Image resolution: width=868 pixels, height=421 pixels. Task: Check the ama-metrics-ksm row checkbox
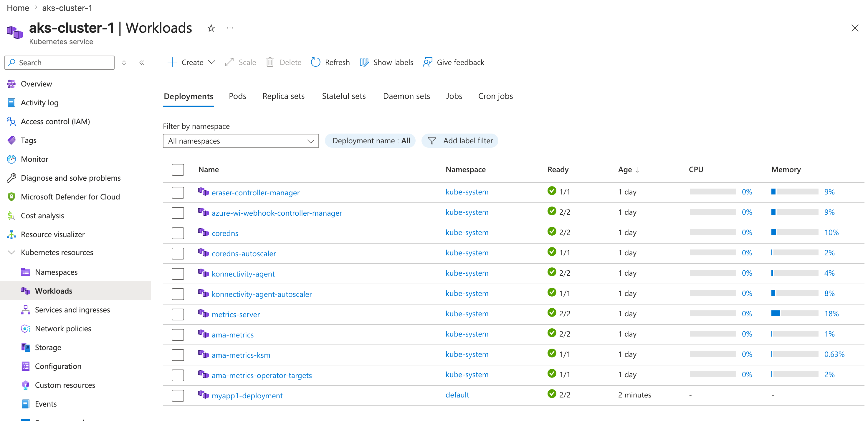tap(178, 355)
